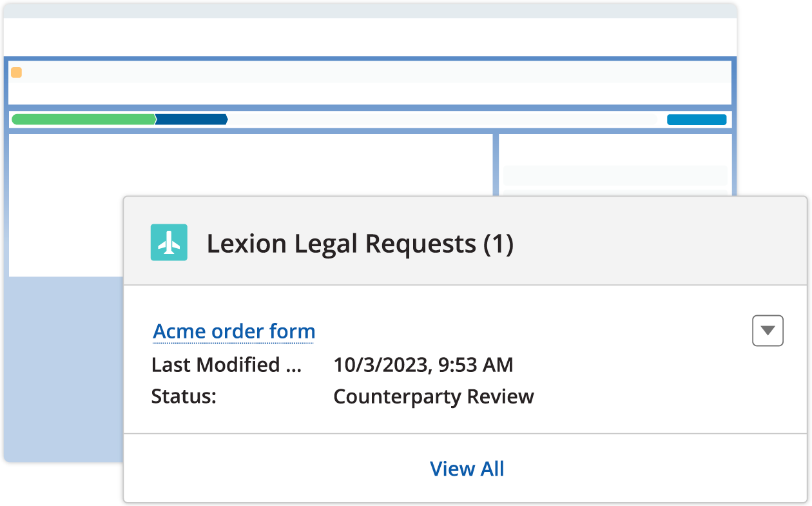
Task: Select the dark blue current stage chevron
Action: point(193,119)
